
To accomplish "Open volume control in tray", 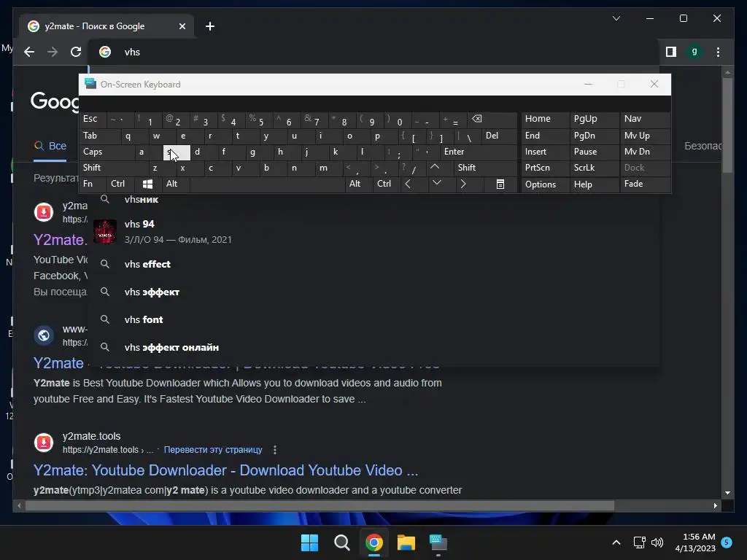I will pos(657,542).
